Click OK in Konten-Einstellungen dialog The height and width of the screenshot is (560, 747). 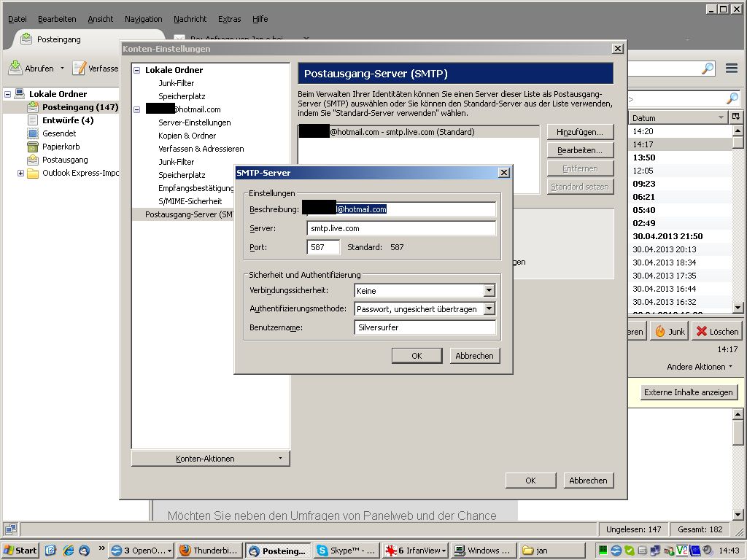(x=530, y=481)
